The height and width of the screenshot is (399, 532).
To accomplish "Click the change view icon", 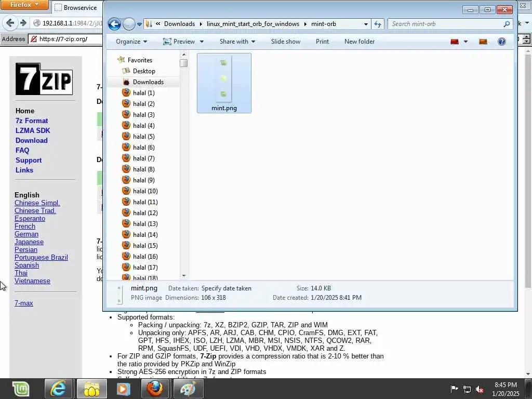I will pos(455,42).
